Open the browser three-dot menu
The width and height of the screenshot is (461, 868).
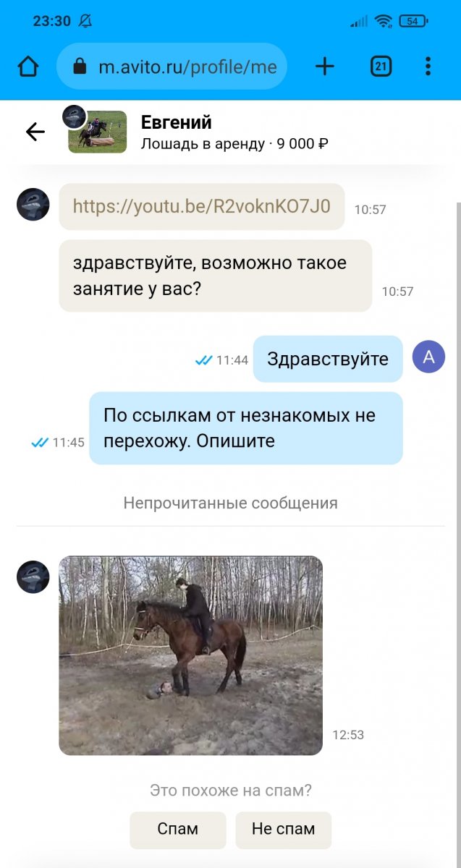(x=428, y=67)
